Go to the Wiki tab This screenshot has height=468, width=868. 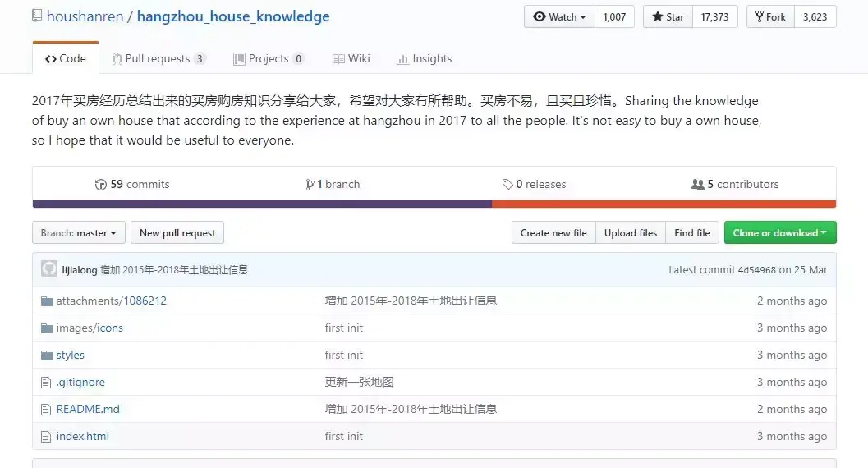click(351, 58)
